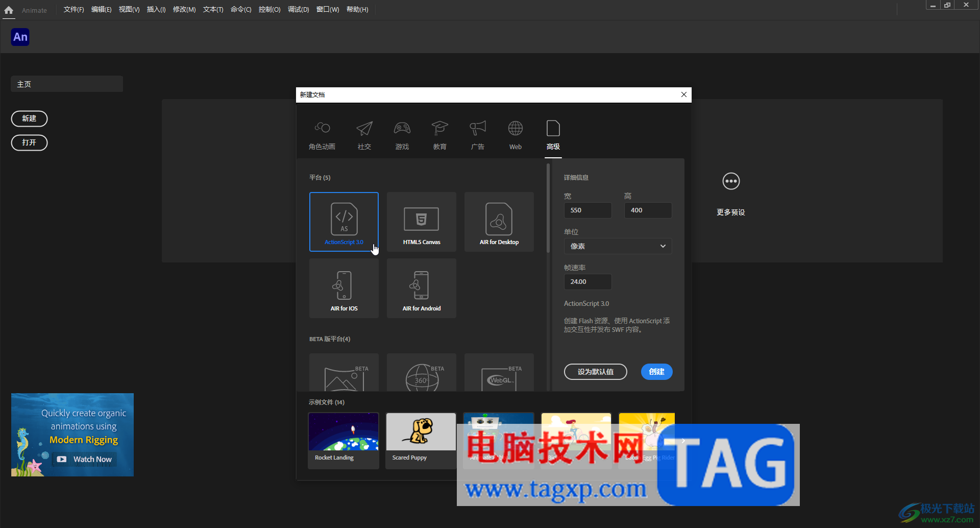Click the 帧速率 field showing 24.00
The image size is (980, 528).
pos(587,282)
